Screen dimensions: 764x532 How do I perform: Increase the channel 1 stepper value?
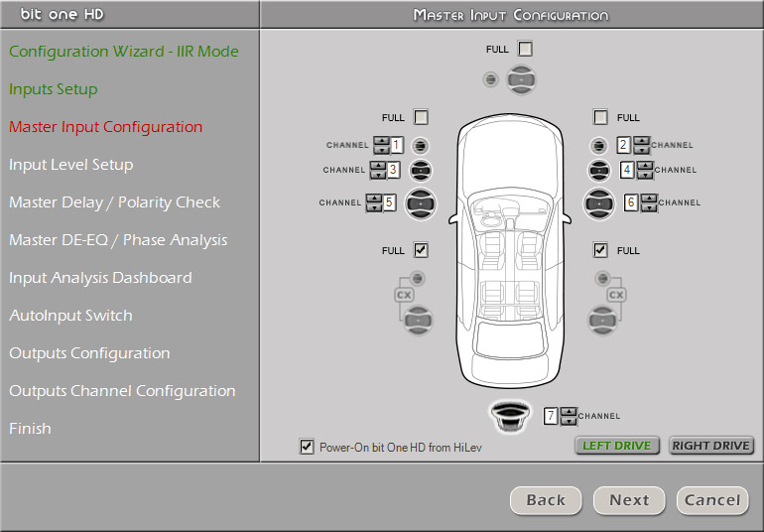[382, 141]
